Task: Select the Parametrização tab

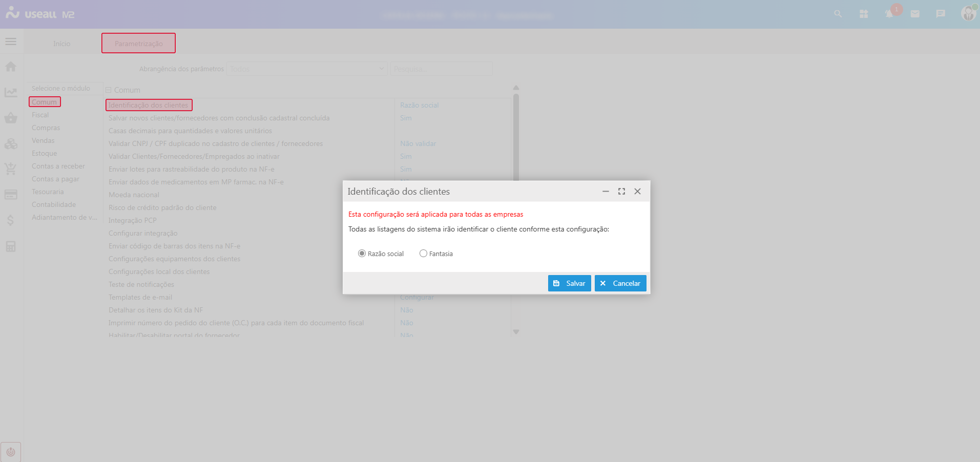Action: click(x=138, y=44)
